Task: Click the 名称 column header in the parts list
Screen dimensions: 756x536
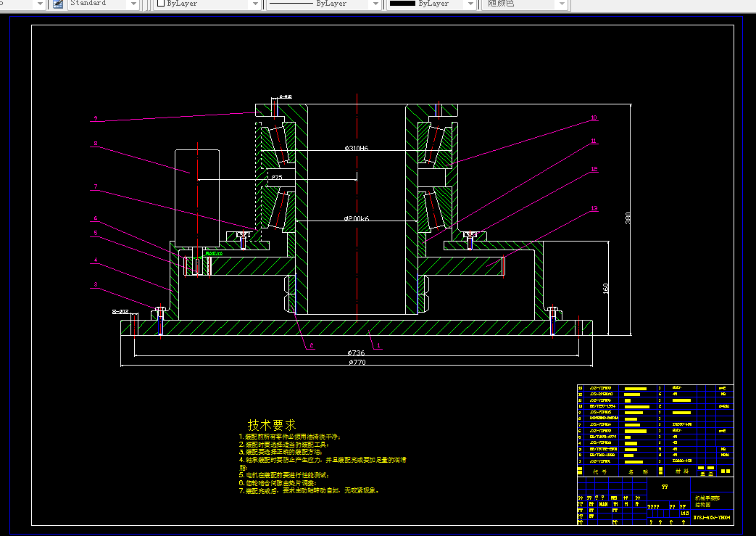Action: click(638, 472)
